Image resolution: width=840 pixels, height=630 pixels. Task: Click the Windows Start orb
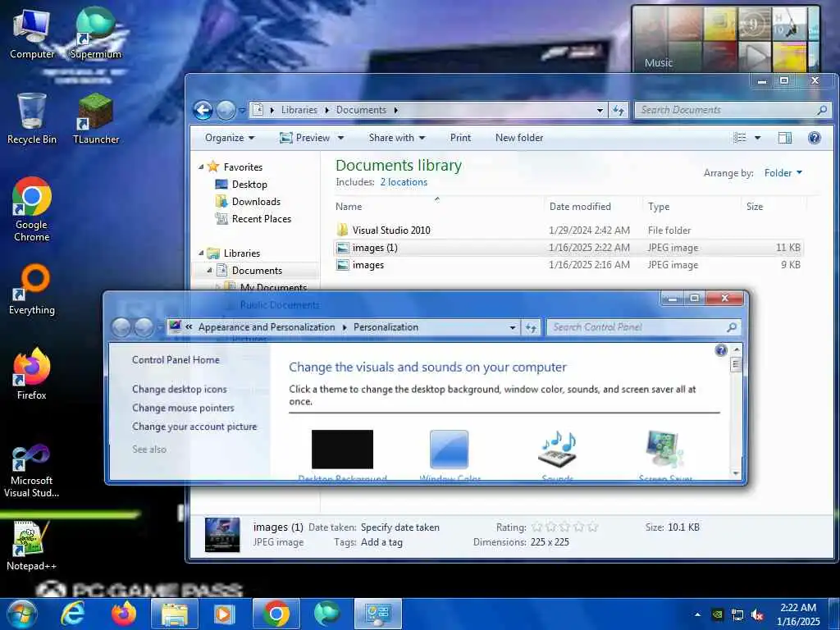[x=21, y=614]
